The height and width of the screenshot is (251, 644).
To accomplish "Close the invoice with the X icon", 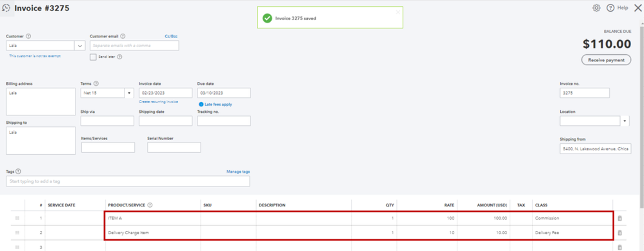I will click(x=638, y=8).
